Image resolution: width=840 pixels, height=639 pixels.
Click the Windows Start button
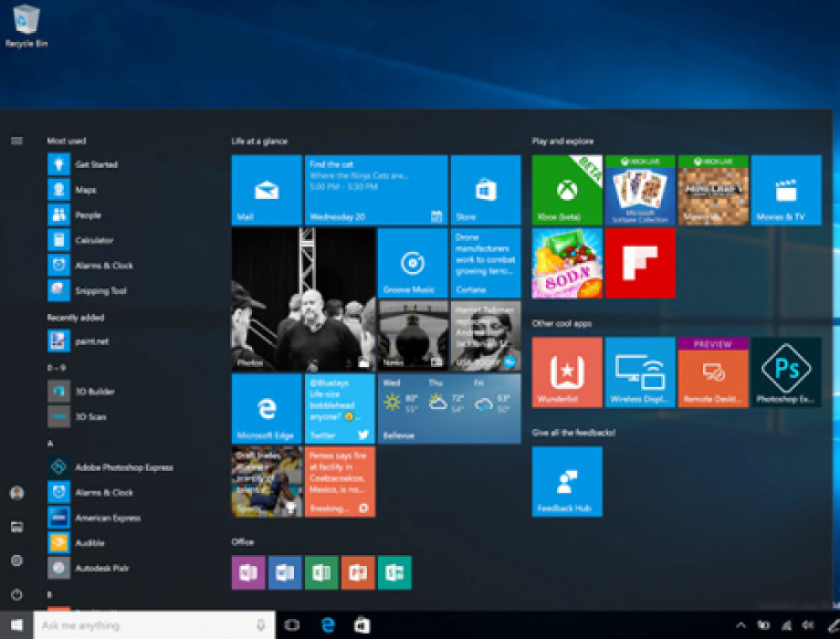[x=16, y=626]
